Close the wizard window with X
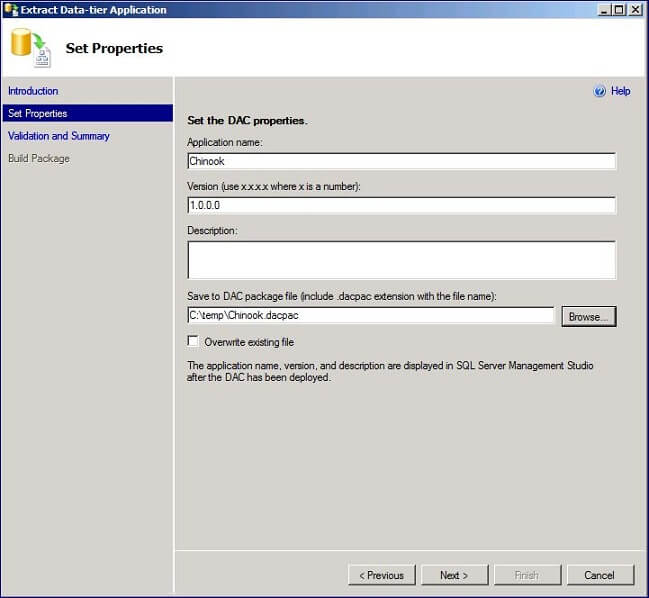Image resolution: width=649 pixels, height=598 pixels. click(x=635, y=10)
